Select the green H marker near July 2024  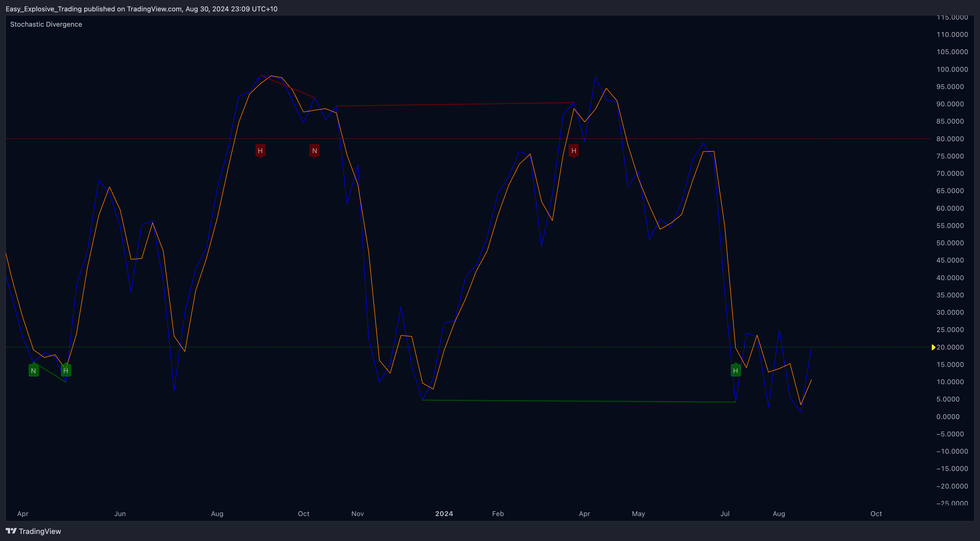[735, 370]
